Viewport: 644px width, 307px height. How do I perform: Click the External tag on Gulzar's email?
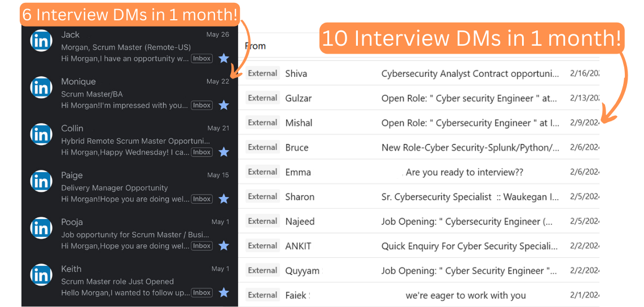point(262,98)
